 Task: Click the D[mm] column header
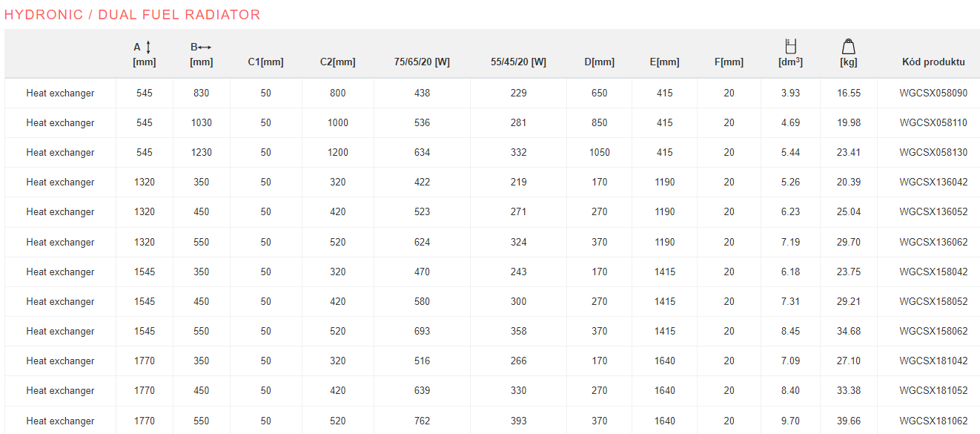coord(599,62)
